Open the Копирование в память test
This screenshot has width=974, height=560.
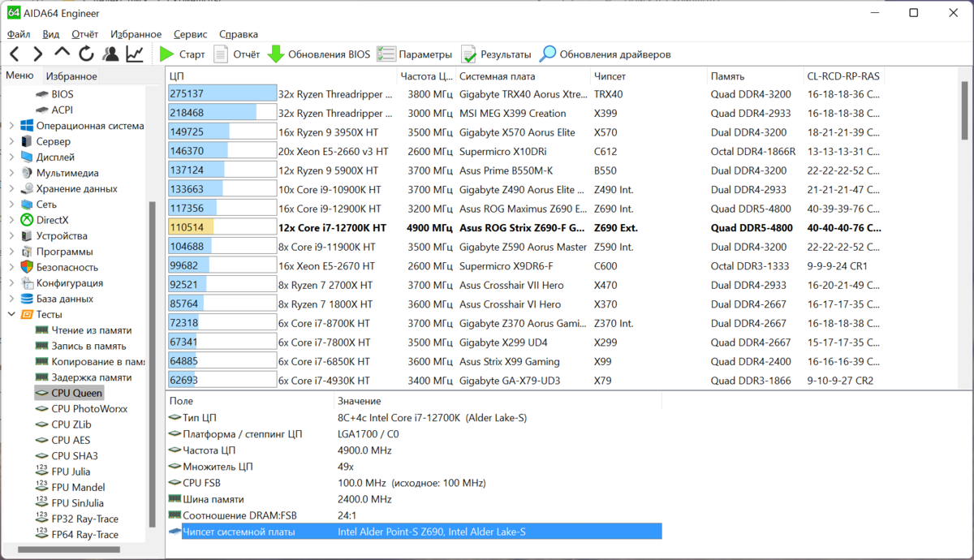[97, 362]
